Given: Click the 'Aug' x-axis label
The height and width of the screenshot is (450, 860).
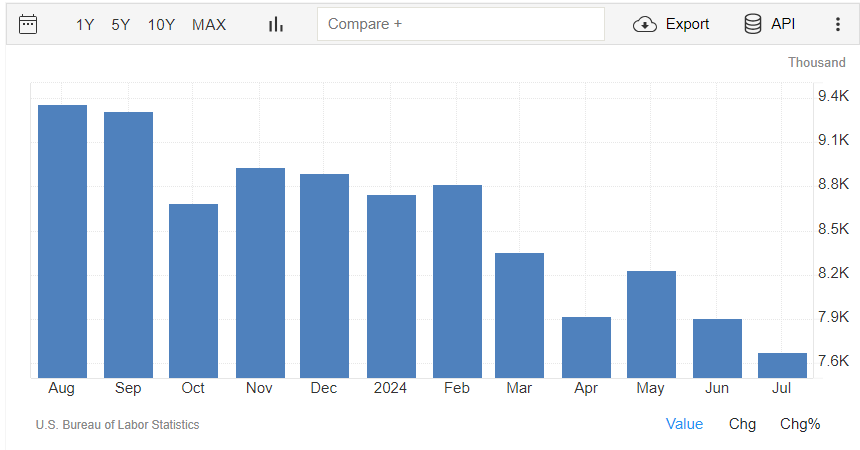Looking at the screenshot, I should [x=61, y=389].
